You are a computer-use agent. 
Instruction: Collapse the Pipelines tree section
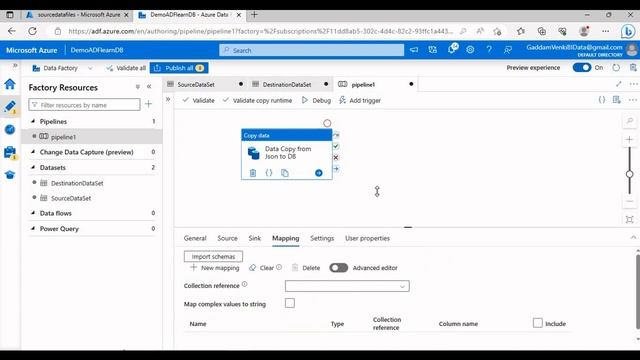pyautogui.click(x=33, y=121)
